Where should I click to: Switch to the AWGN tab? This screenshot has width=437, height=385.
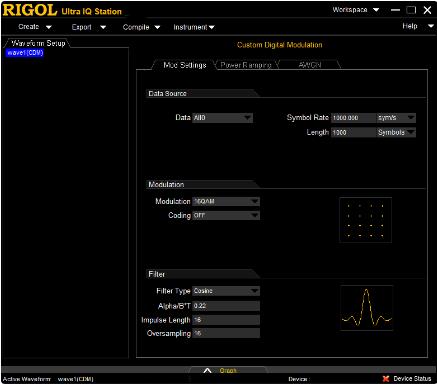[x=310, y=65]
